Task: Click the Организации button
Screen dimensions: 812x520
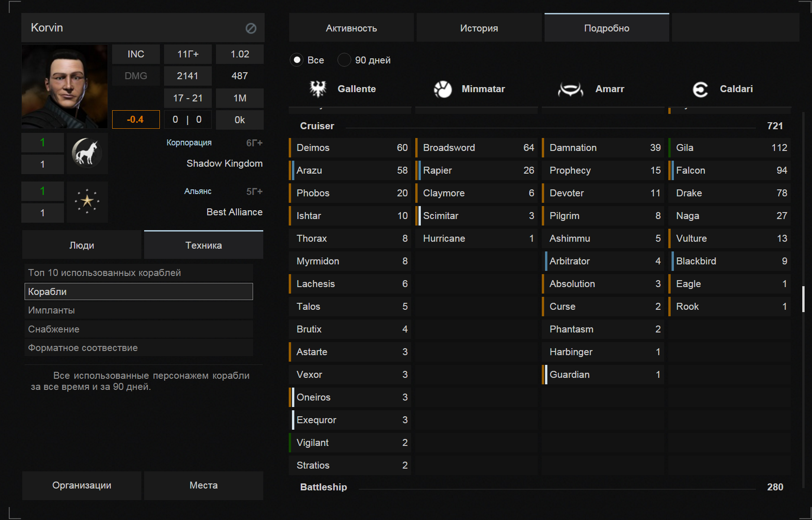Action: click(x=82, y=485)
